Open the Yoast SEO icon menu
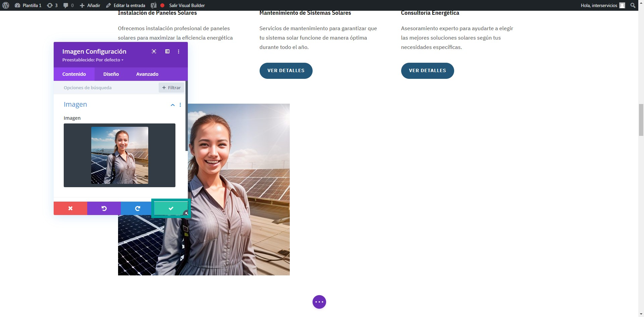Image resolution: width=644 pixels, height=317 pixels. [x=154, y=5]
